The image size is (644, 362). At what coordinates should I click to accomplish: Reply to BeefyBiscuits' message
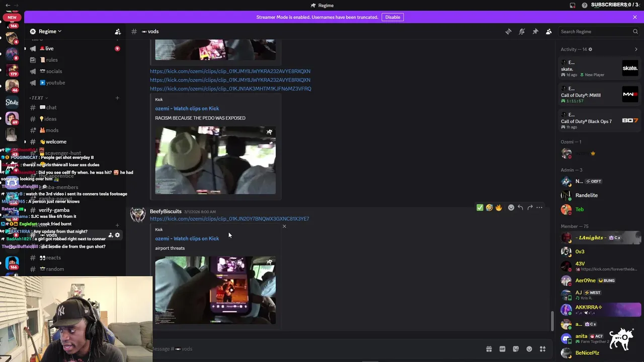tap(520, 207)
